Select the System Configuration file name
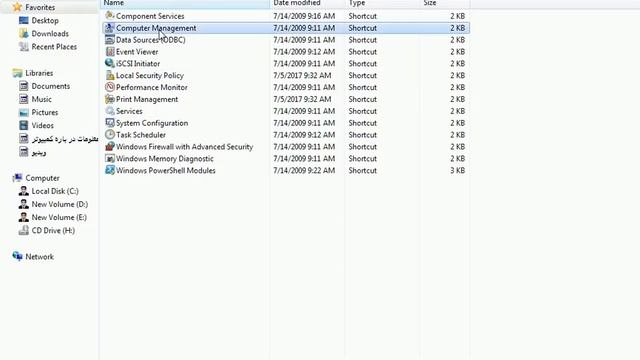Image resolution: width=640 pixels, height=360 pixels. coord(152,123)
